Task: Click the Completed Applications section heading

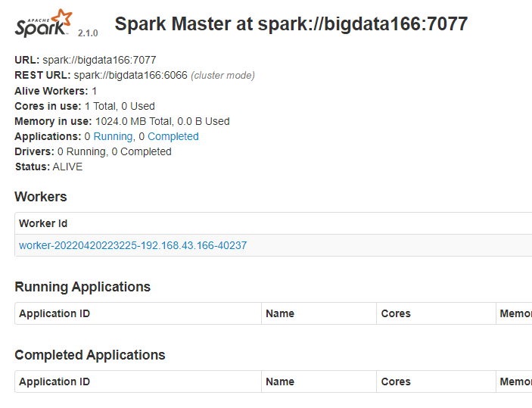Action: (x=90, y=355)
